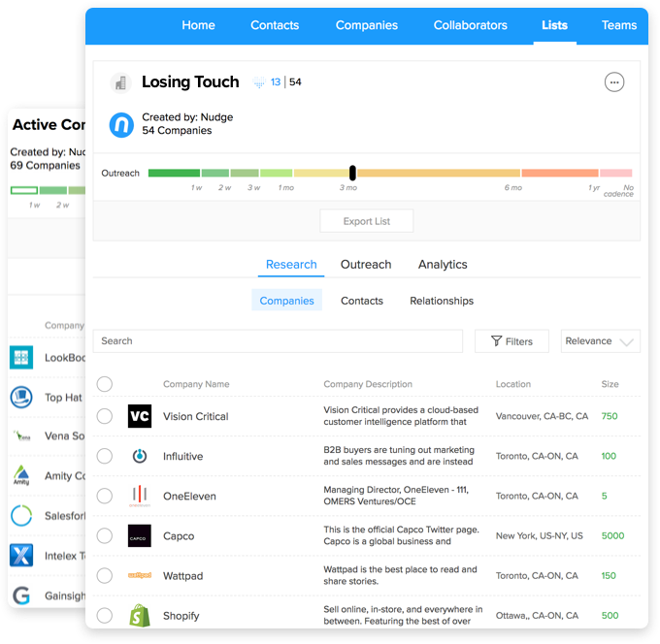This screenshot has width=660, height=644.
Task: Click Intelex X logo in background window
Action: point(21,555)
